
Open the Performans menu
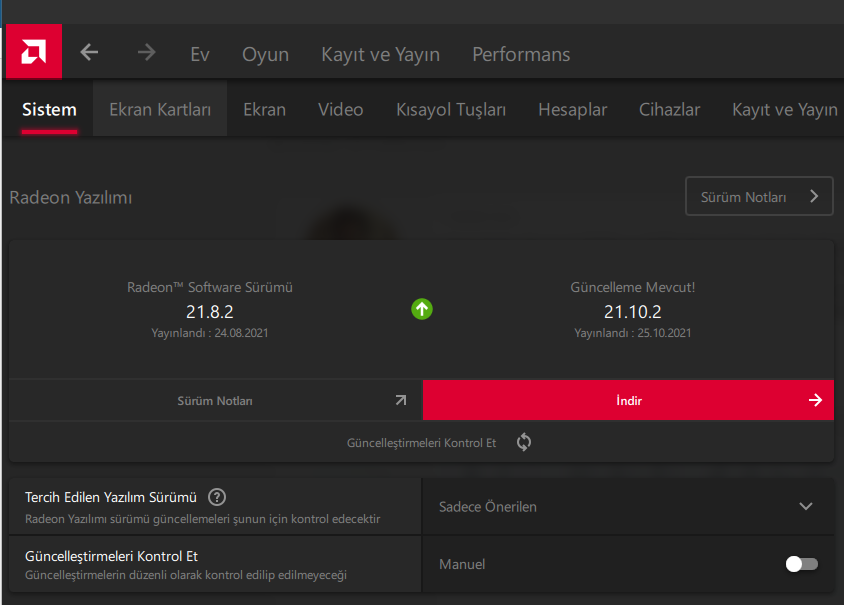521,54
